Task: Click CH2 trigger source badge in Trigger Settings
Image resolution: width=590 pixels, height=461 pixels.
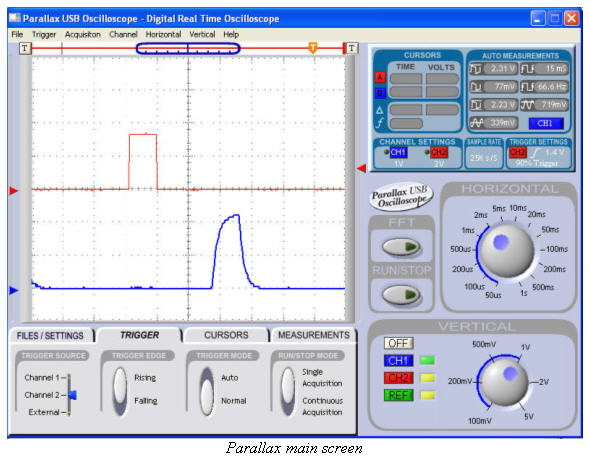Action: (x=517, y=152)
